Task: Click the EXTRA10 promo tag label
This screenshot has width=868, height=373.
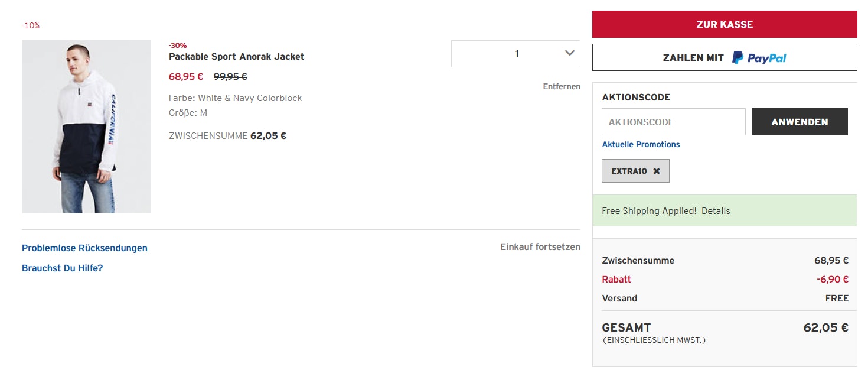Action: click(629, 171)
